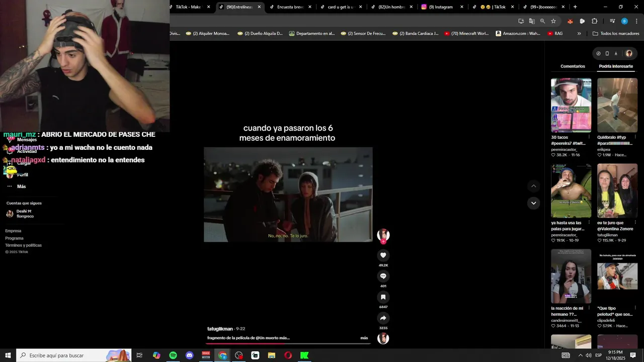
Task: Click the zoom magnifier icon in address bar
Action: point(542,21)
